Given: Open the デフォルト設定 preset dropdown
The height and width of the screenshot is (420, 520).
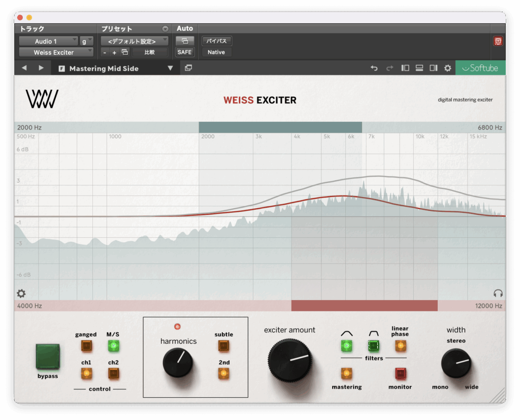Looking at the screenshot, I should click(x=134, y=41).
